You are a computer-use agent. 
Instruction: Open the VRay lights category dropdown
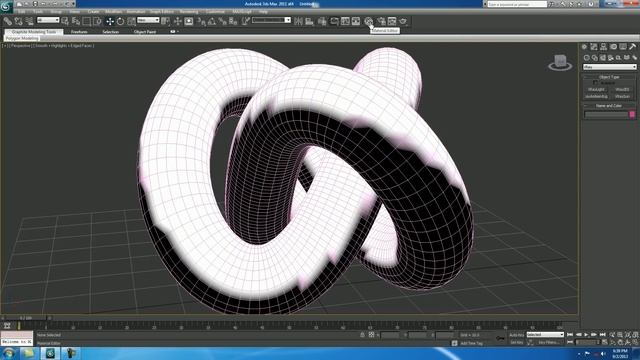[609, 67]
